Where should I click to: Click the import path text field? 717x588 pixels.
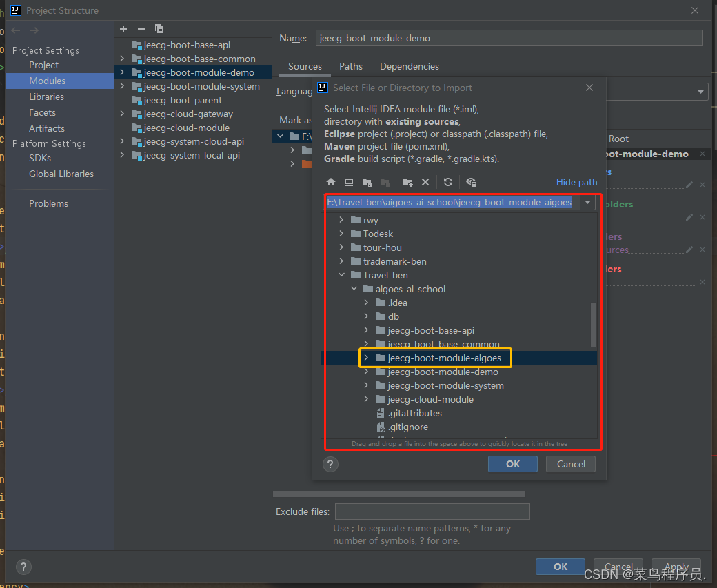click(452, 202)
